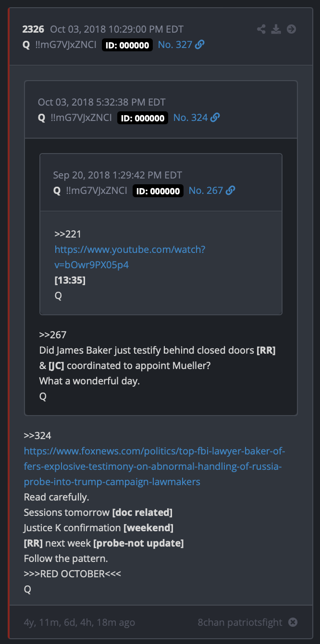Click the ID: 000000 badge on Oct 03 5:32 post
The height and width of the screenshot is (644, 320).
(x=143, y=118)
